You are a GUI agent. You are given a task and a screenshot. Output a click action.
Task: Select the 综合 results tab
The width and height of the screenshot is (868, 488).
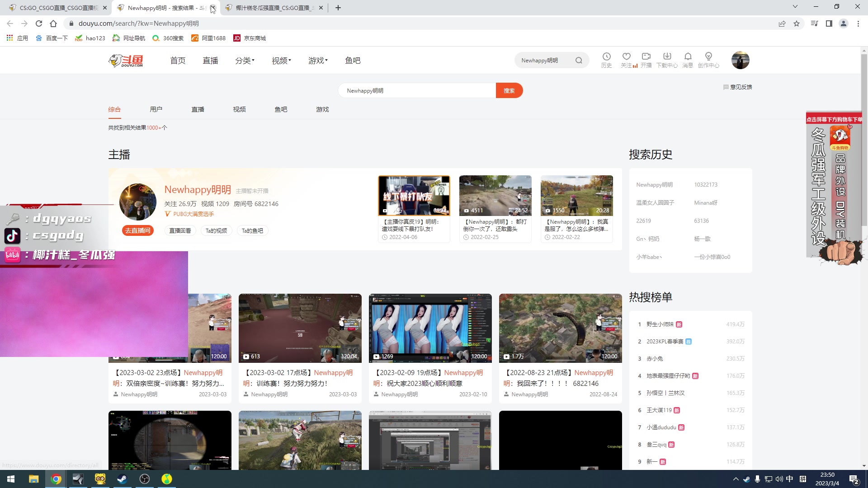coord(114,109)
